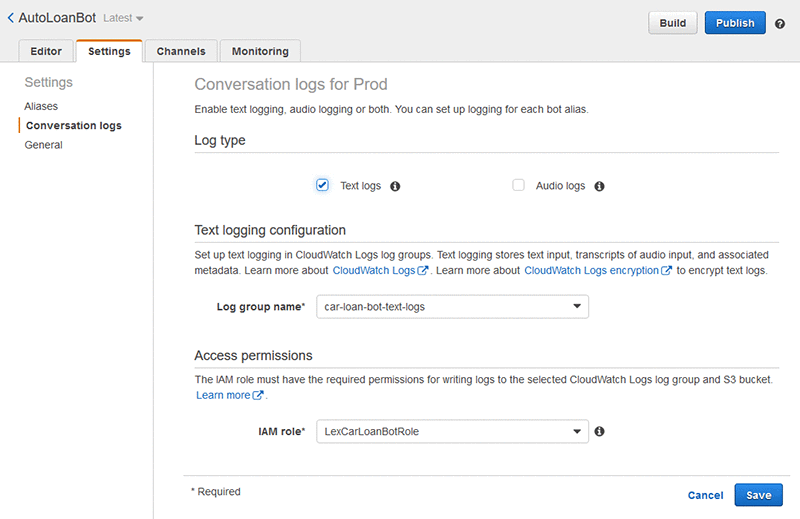Open the Monitoring tab
Screen dimensions: 800x519
pyautogui.click(x=260, y=51)
